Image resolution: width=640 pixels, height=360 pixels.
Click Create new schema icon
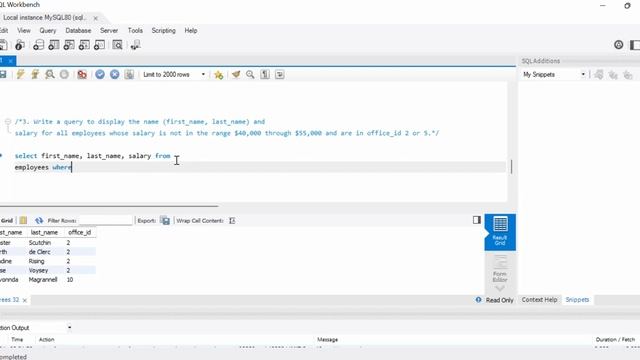pos(38,45)
